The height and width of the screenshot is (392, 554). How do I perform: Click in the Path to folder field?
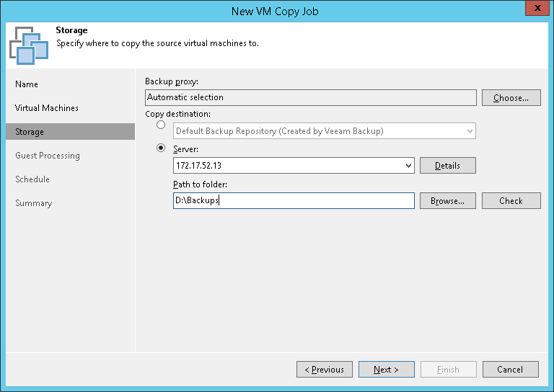point(294,201)
